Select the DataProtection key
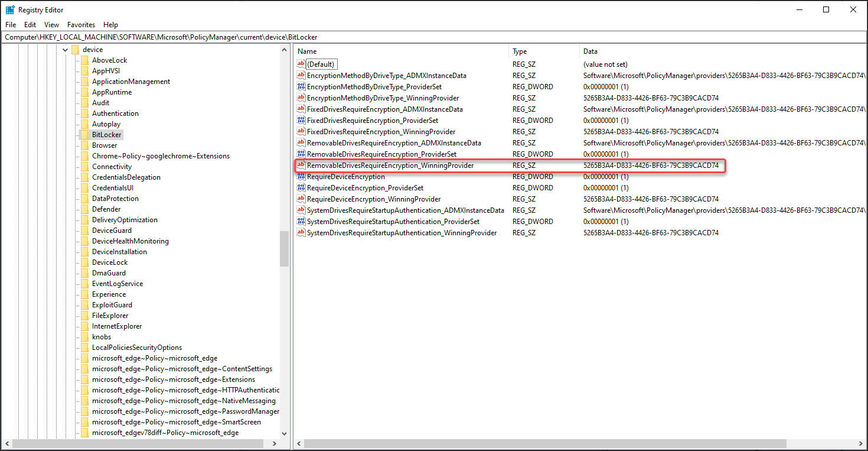The height and width of the screenshot is (451, 868). tap(115, 198)
